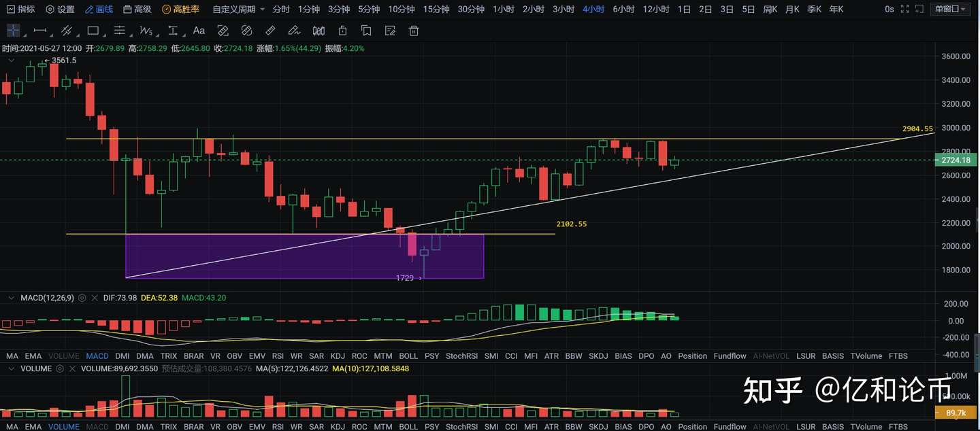Switch to the 年K timeframe
Image resolution: width=980 pixels, height=431 pixels.
coord(836,10)
